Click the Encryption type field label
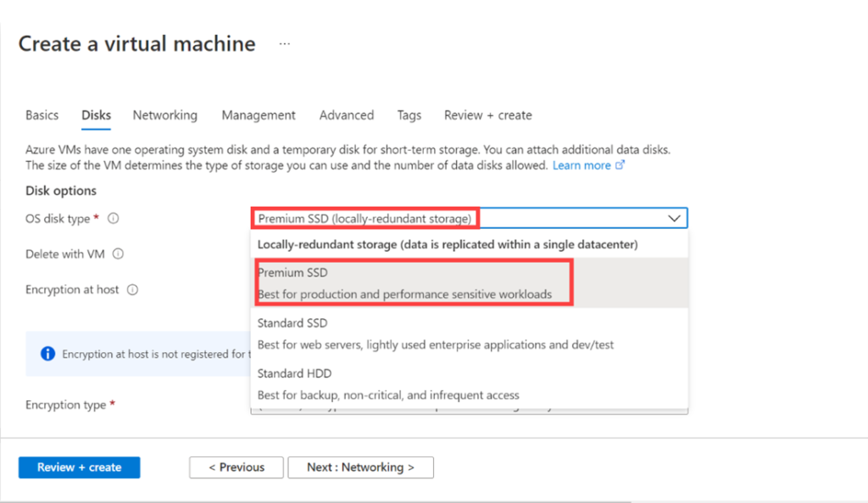The width and height of the screenshot is (868, 503). [65, 405]
